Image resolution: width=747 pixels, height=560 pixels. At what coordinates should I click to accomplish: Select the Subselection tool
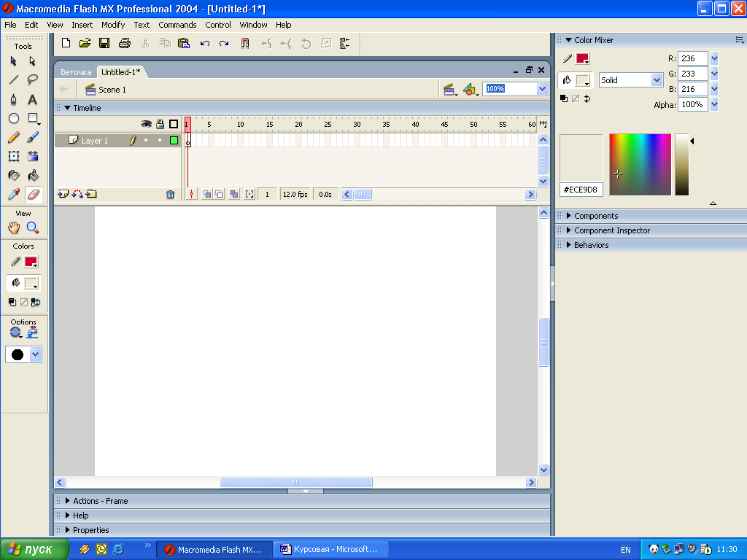[x=32, y=61]
